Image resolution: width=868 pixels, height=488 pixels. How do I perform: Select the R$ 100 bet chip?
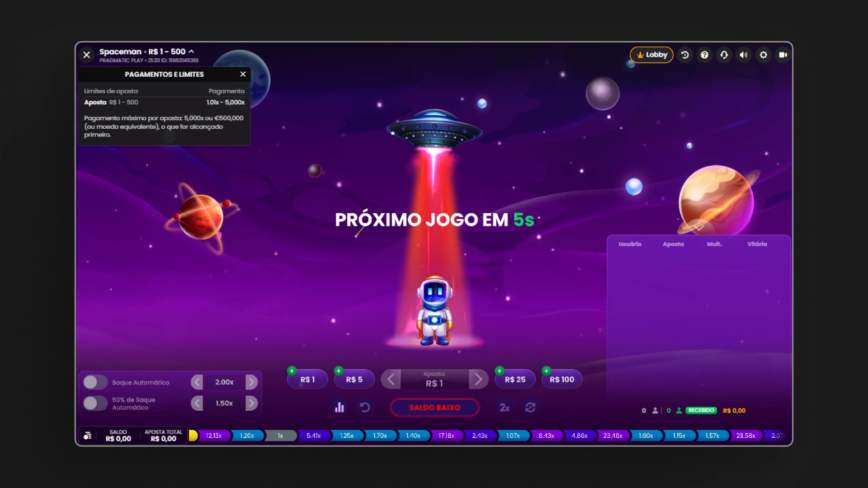[x=561, y=379]
